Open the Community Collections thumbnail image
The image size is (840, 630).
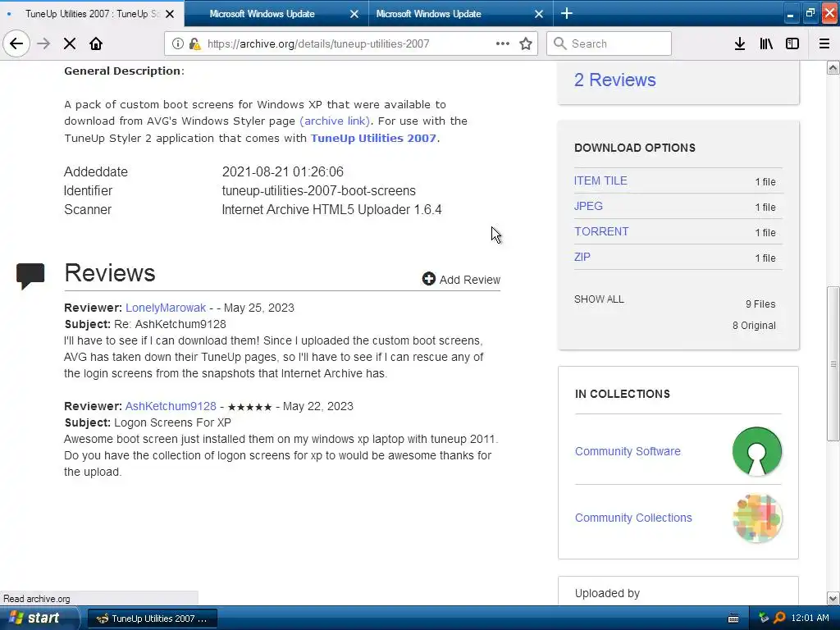coord(756,518)
